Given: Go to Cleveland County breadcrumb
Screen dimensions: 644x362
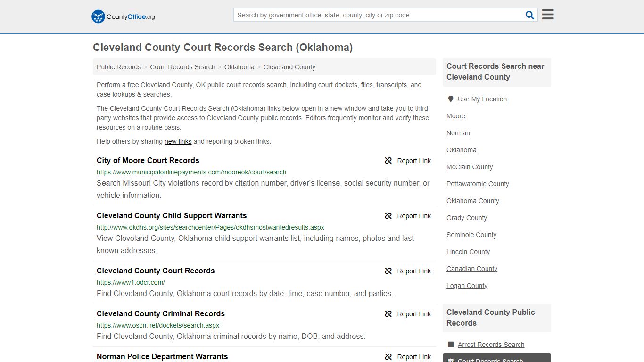Looking at the screenshot, I should click(x=289, y=67).
